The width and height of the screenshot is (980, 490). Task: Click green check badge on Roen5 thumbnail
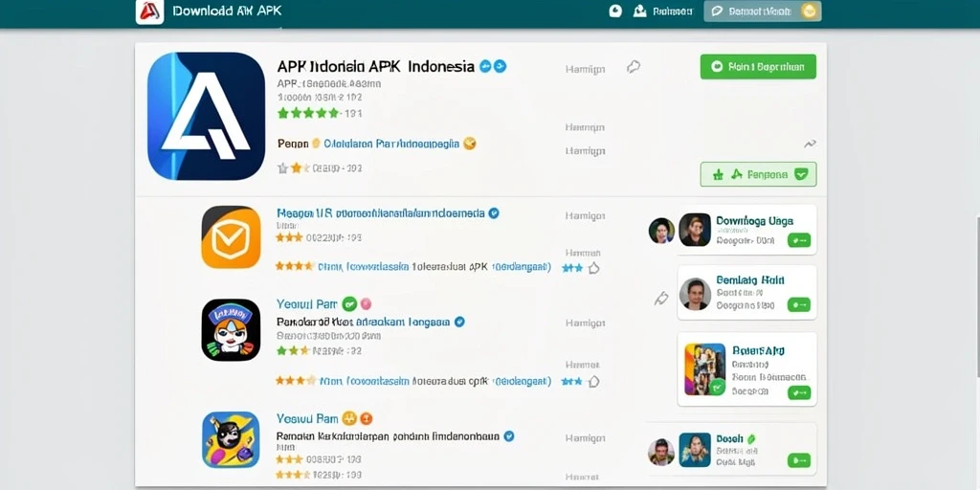pos(718,387)
